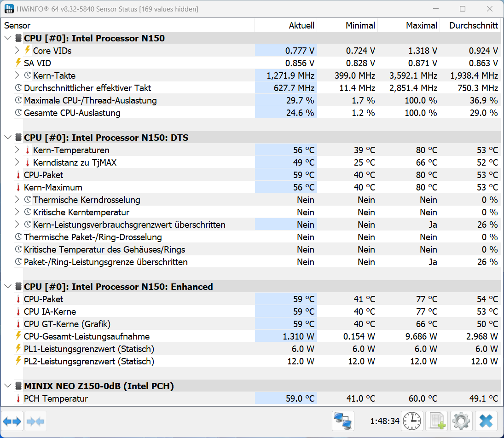Viewport: 504px width, 438px height.
Task: Start logging with the document-plus icon
Action: tap(436, 421)
